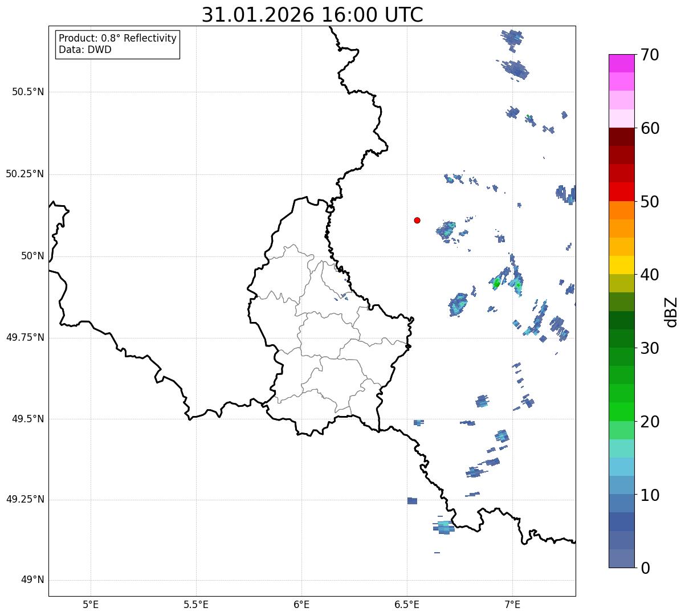The width and height of the screenshot is (685, 616).
Task: Click the red station marker dot
Action: (417, 220)
